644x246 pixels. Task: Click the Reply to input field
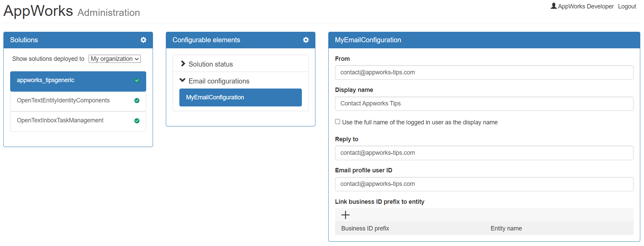point(484,153)
